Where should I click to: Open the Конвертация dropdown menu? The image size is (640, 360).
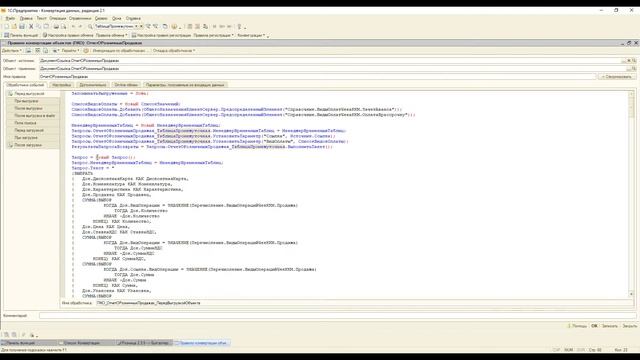click(251, 36)
